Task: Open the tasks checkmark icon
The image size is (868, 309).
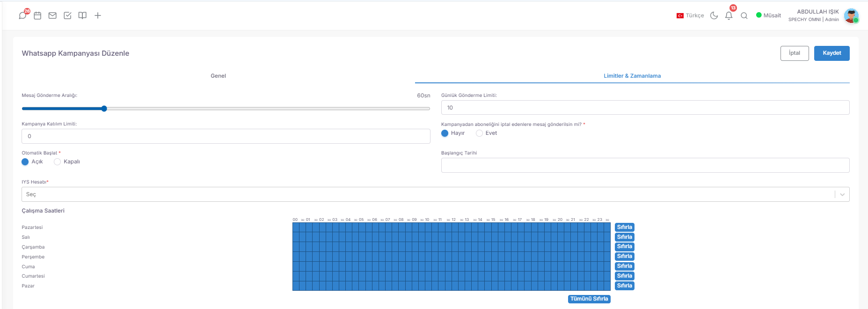Action: pyautogui.click(x=67, y=15)
